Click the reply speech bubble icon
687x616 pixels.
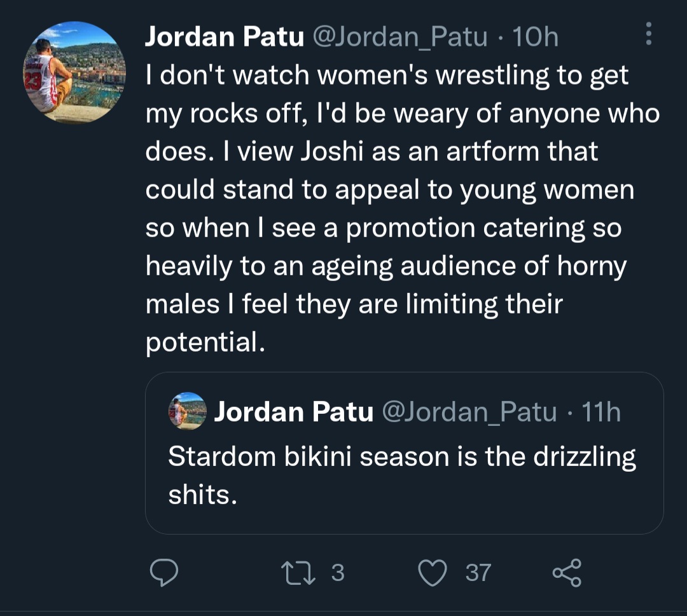coord(164,572)
